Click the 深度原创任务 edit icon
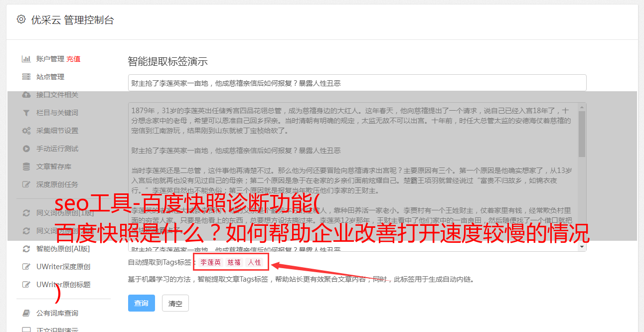The width and height of the screenshot is (644, 332). coord(26,184)
